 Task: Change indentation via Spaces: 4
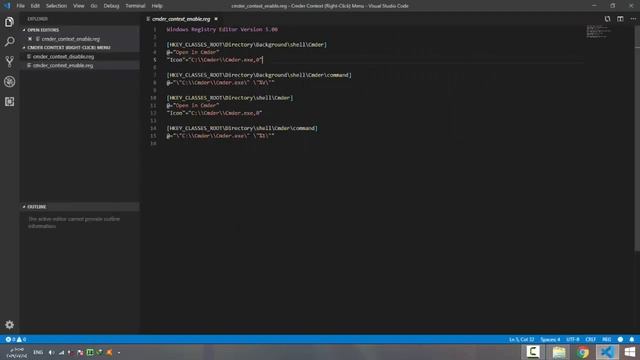click(550, 340)
